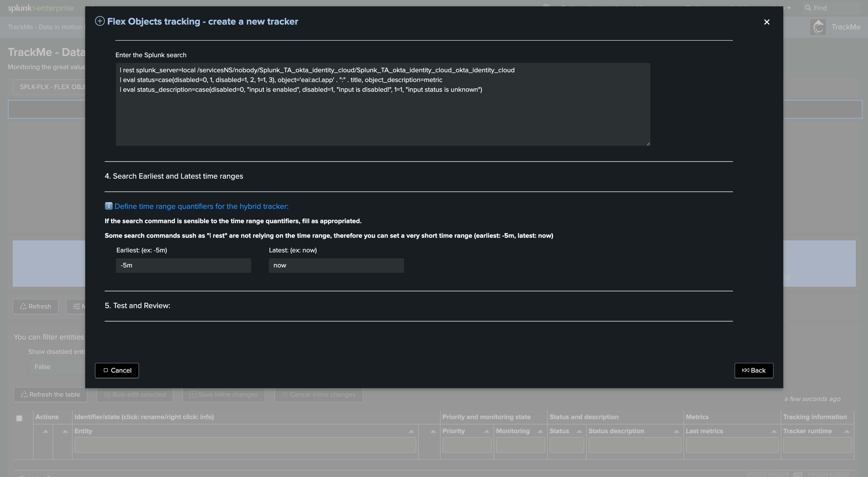This screenshot has height=477, width=868.
Task: Select the SPLK-FLX - FLEX OBJECTS tab
Action: [x=49, y=87]
